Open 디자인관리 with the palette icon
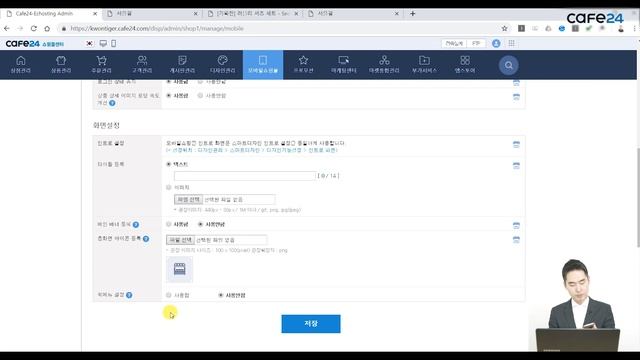Screen dimensions: 640x360 coord(222,65)
